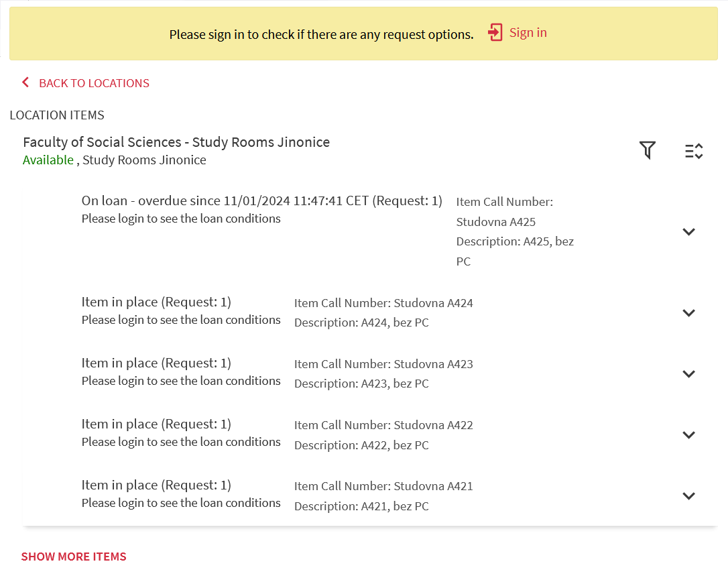728x578 pixels.
Task: Expand the Studovna A424 item details
Action: (x=688, y=313)
